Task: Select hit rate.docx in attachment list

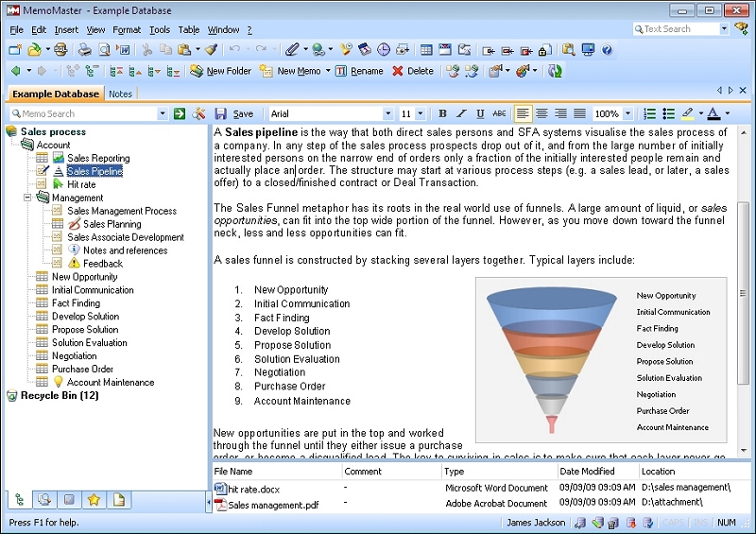Action: click(253, 489)
